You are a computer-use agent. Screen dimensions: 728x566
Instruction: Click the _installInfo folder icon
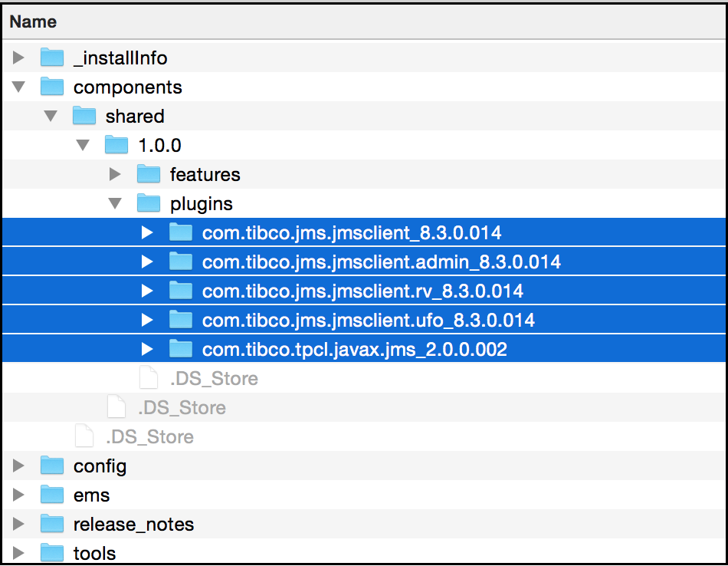pyautogui.click(x=51, y=58)
